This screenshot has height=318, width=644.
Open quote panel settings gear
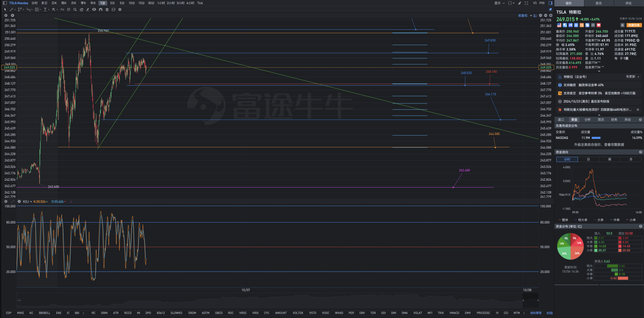(640, 120)
